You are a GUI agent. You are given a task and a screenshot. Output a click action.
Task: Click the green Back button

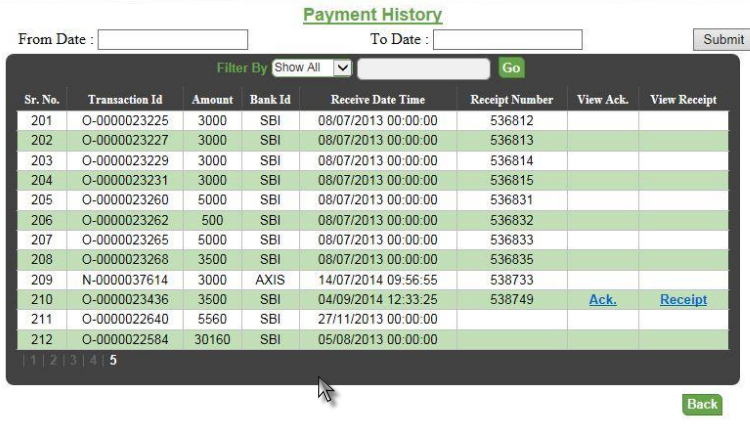point(702,405)
